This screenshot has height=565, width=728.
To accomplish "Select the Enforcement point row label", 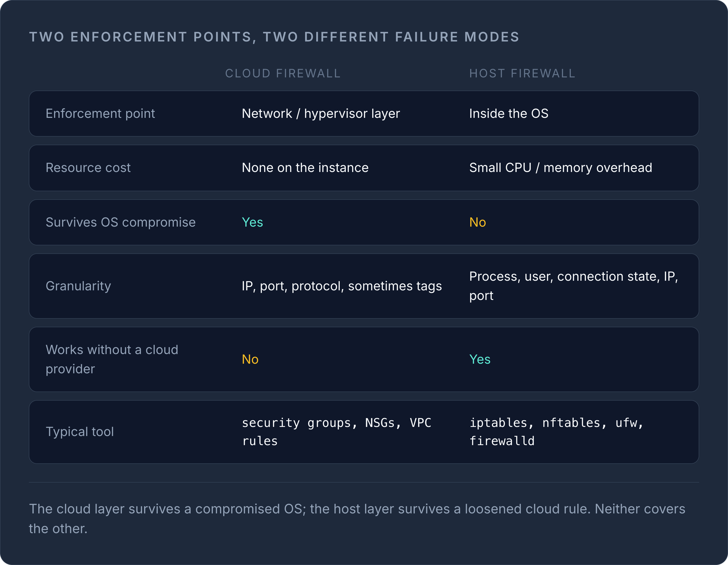I will 100,113.
